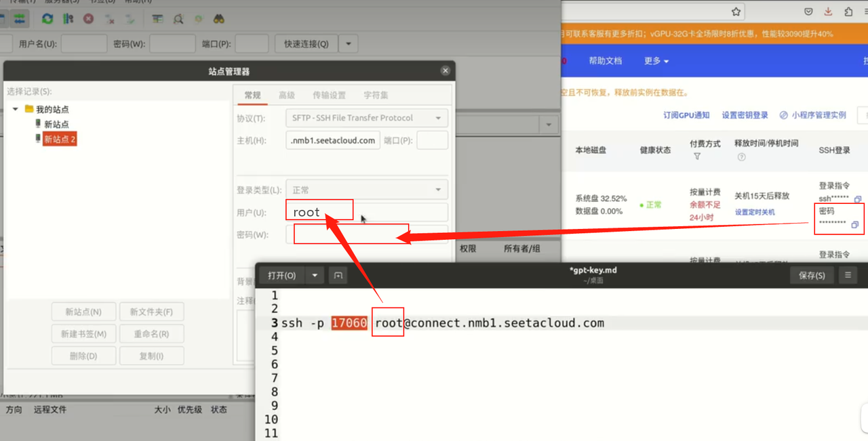The image size is (868, 441).
Task: Collapse the 我的站点 tree folder
Action: pos(16,109)
